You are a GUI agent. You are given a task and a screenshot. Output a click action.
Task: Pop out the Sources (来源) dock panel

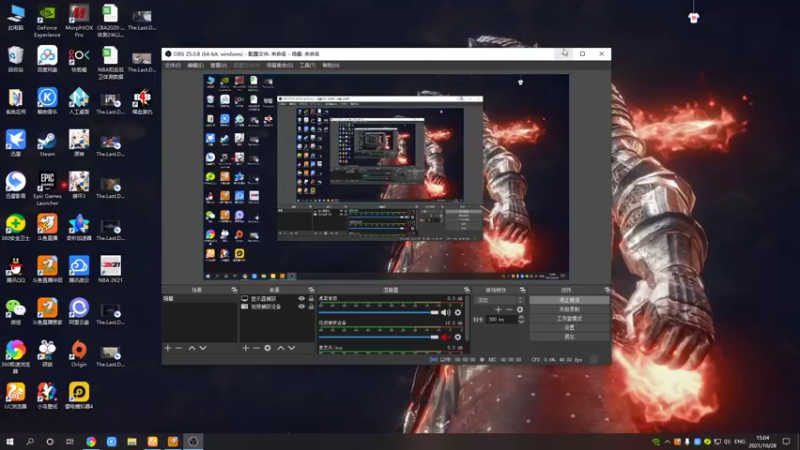click(311, 290)
